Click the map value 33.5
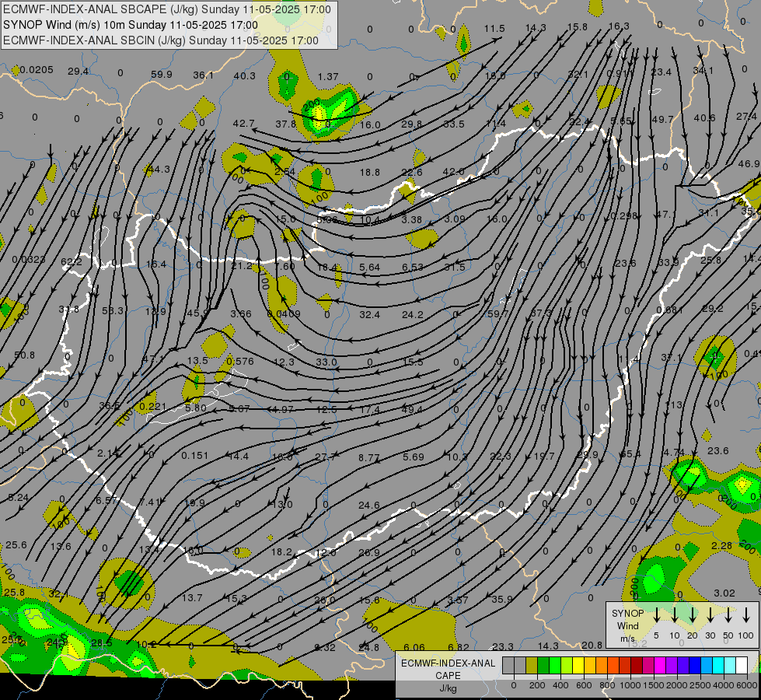 click(x=453, y=124)
